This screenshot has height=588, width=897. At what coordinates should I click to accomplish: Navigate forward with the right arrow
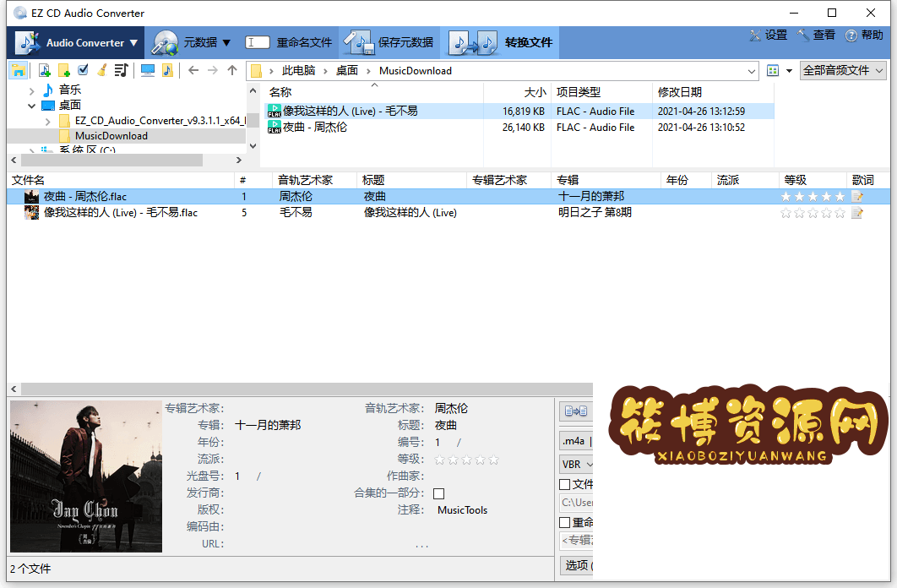point(213,70)
